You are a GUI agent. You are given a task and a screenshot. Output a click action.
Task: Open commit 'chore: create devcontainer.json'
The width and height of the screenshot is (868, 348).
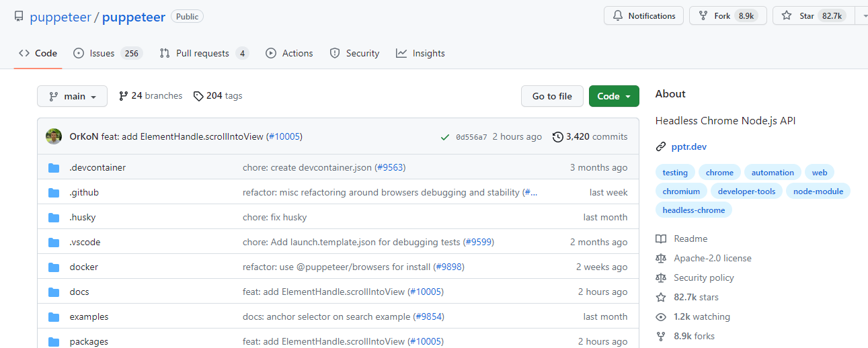pos(307,168)
